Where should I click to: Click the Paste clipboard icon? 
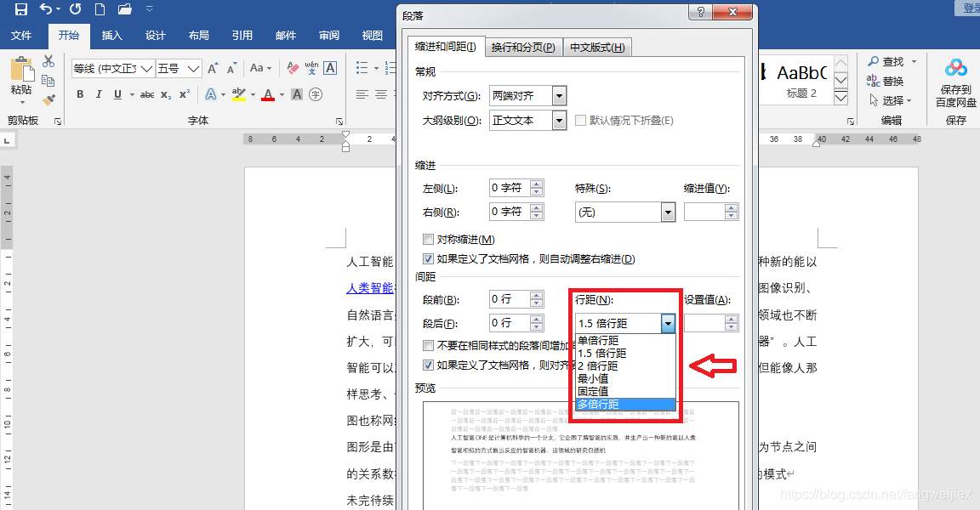click(x=22, y=70)
